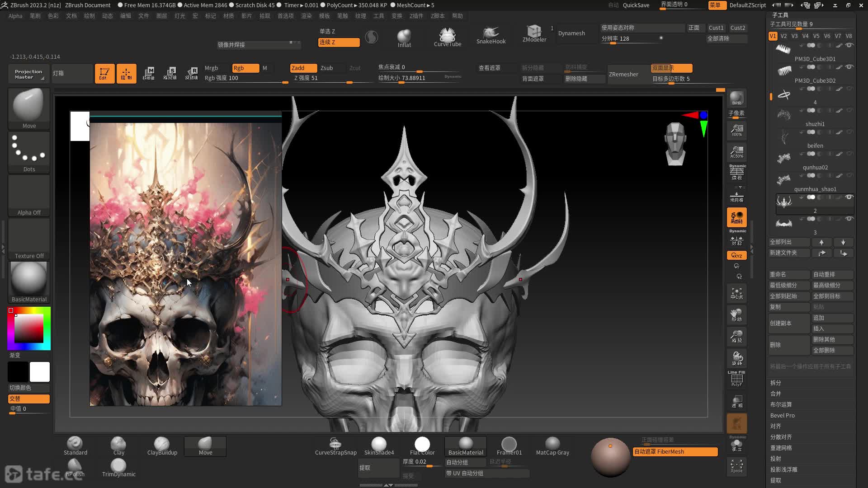Image resolution: width=868 pixels, height=488 pixels.
Task: Select the Move (M) transform tool
Action: click(x=149, y=73)
